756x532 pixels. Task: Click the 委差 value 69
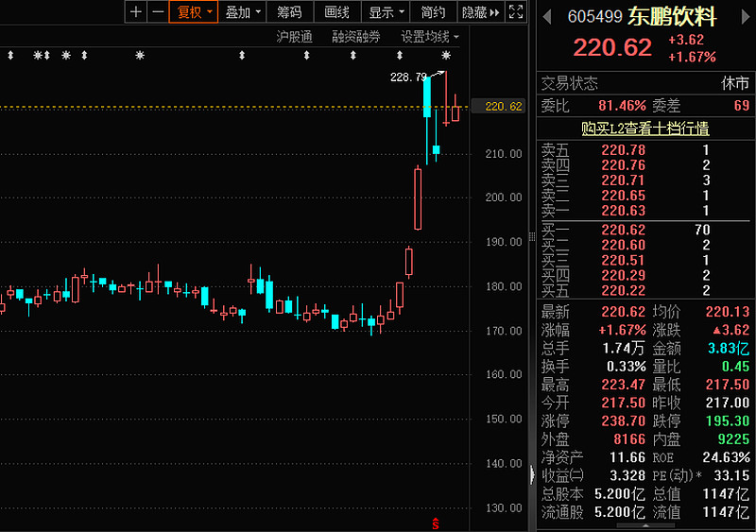pos(742,106)
